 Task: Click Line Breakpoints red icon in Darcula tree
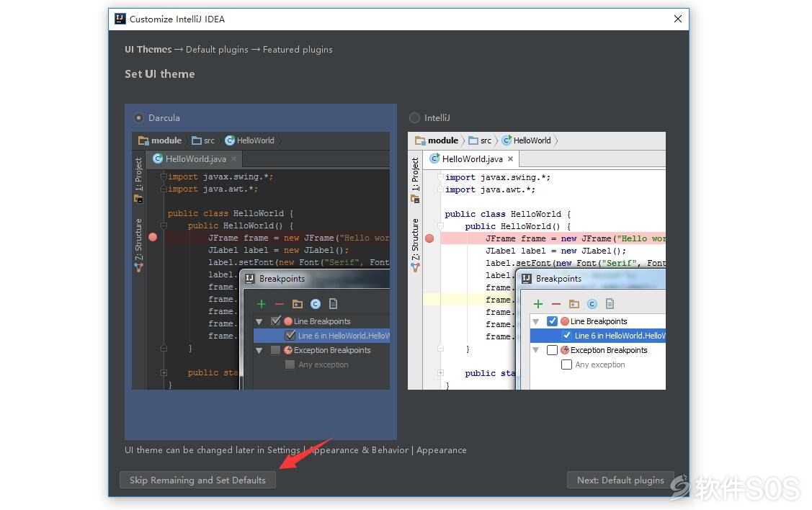(x=288, y=321)
